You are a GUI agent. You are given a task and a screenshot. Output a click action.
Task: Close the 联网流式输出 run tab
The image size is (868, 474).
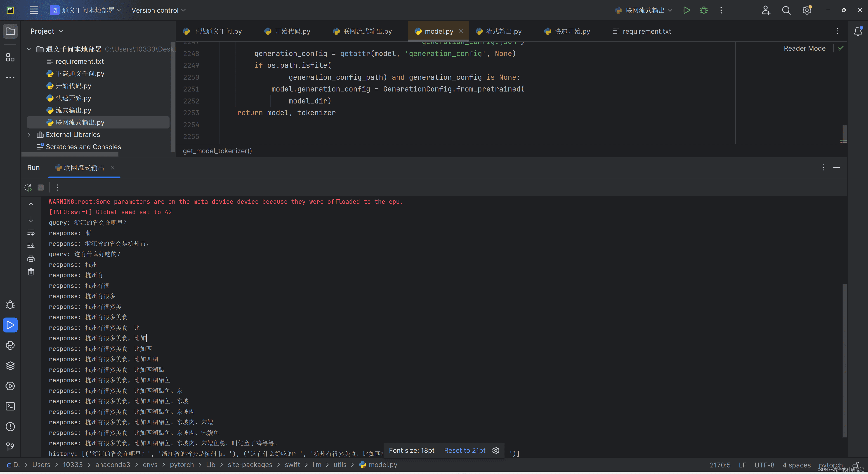click(x=113, y=168)
